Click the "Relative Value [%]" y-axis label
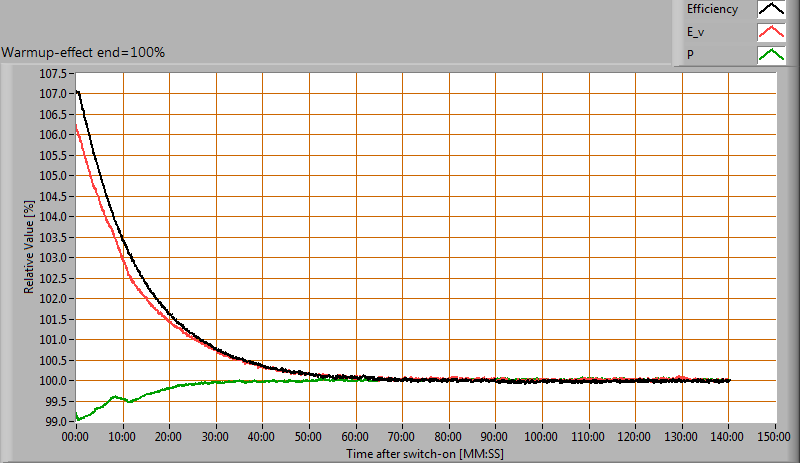Viewport: 800px width, 463px height. coord(30,246)
